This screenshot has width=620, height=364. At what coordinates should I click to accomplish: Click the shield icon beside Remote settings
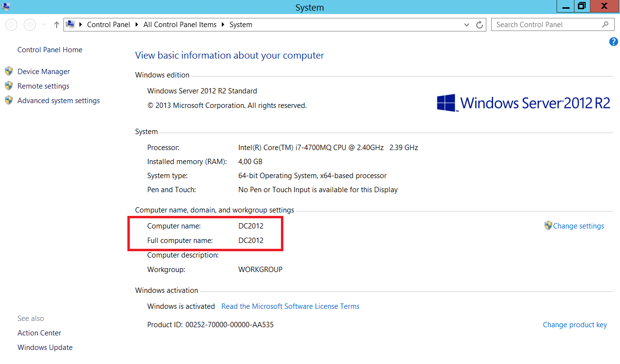click(9, 86)
